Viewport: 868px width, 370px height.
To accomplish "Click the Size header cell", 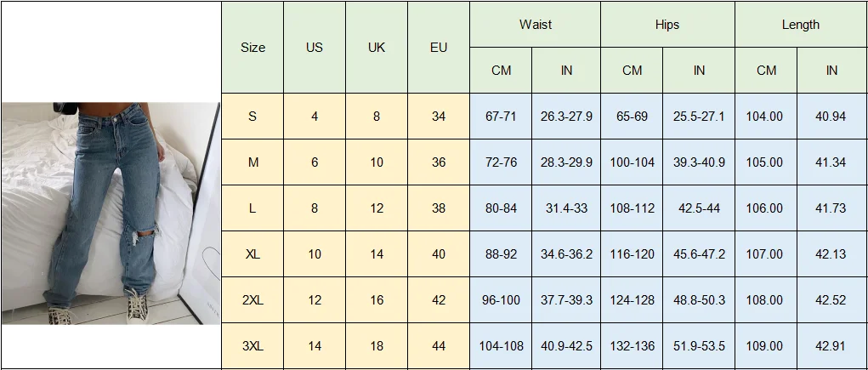I will click(252, 48).
